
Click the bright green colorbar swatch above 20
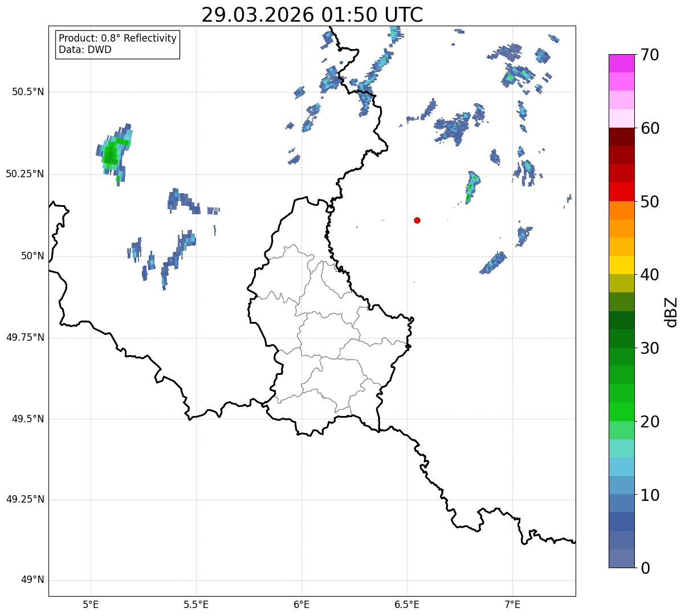(x=621, y=411)
